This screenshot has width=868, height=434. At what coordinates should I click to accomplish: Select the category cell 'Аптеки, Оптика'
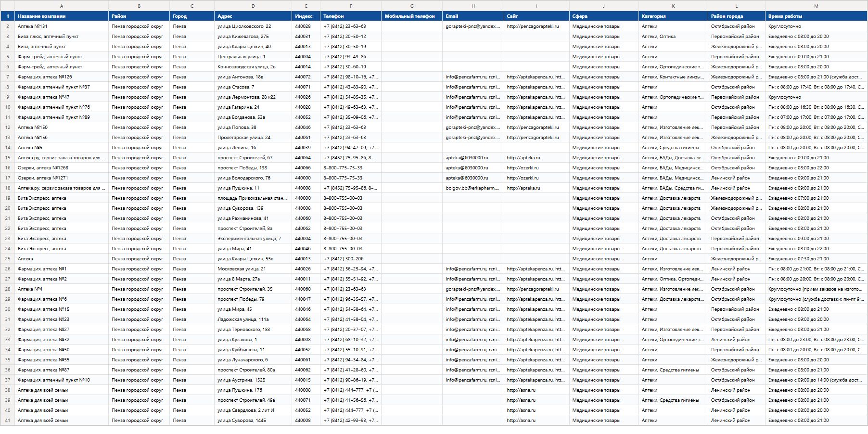click(673, 37)
